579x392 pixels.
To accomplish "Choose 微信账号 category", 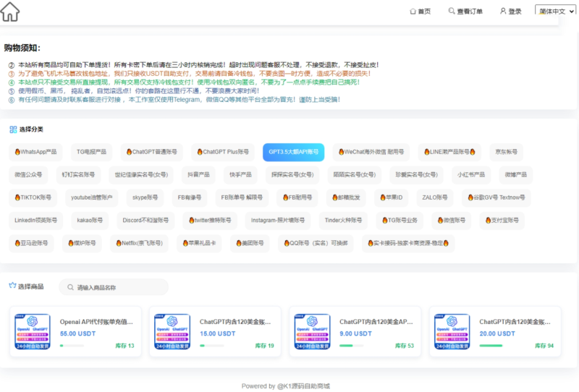I will tap(451, 221).
